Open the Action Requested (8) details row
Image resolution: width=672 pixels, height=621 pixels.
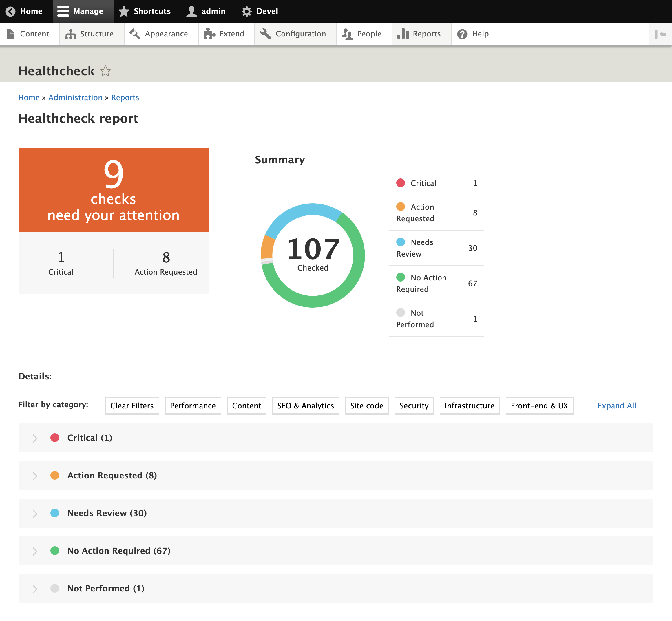(x=335, y=476)
